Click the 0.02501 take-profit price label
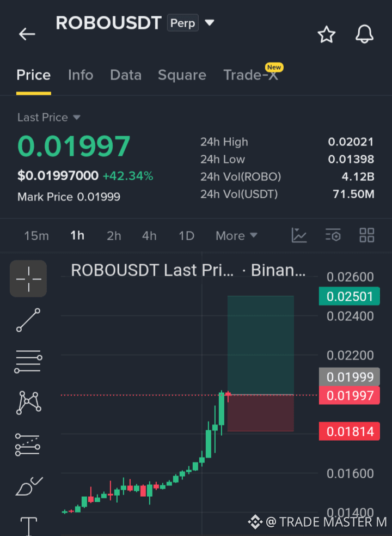The width and height of the screenshot is (392, 536). [350, 296]
